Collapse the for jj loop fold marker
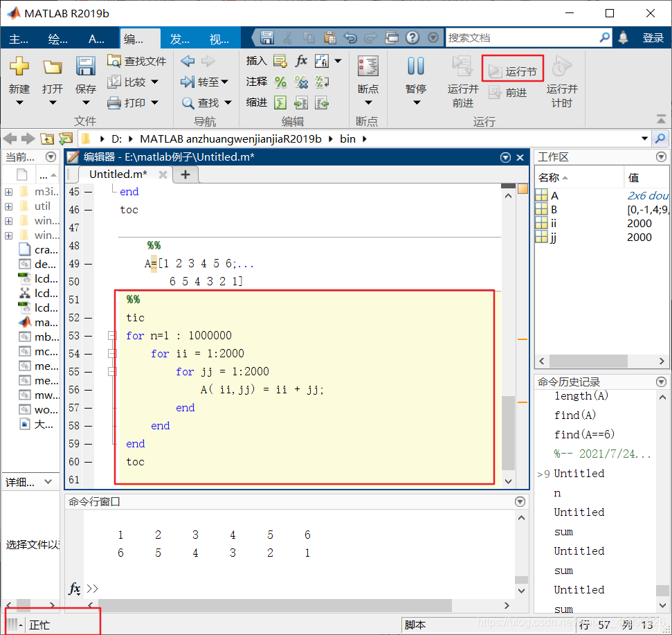Viewport: 672px width, 635px height. (112, 372)
